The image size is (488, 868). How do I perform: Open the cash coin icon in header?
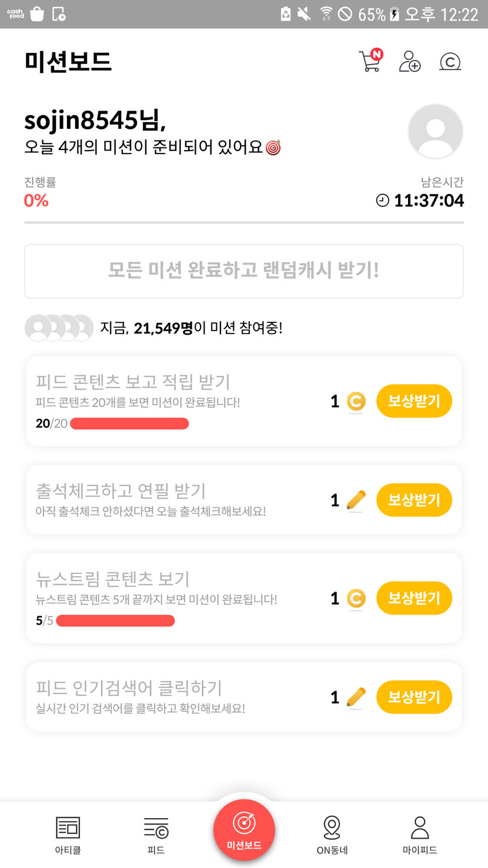(x=450, y=62)
